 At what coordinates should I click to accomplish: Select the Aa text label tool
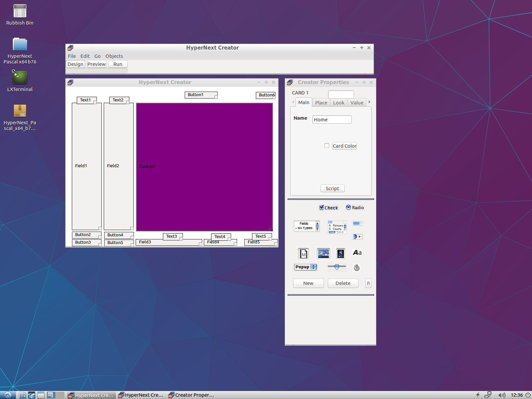[x=357, y=253]
